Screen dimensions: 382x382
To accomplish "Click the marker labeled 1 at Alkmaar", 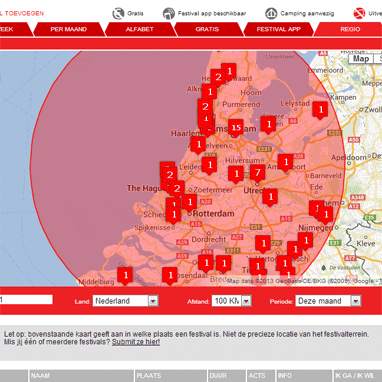I will coord(209,92).
